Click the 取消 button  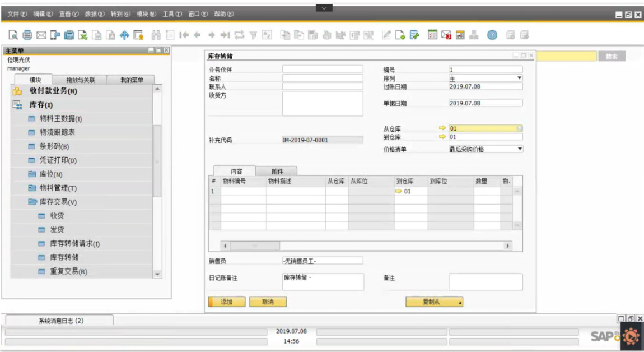click(268, 302)
